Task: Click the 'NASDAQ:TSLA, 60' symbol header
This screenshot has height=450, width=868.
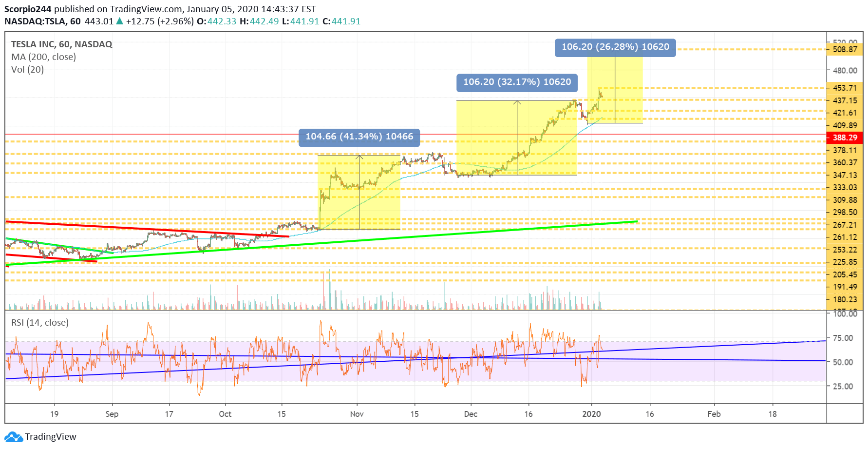Action: click(x=43, y=21)
